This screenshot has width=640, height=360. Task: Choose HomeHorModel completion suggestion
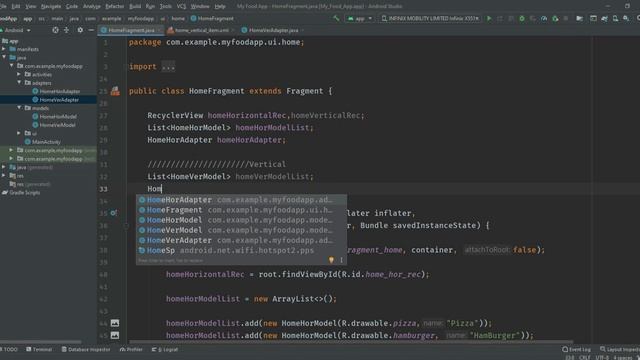click(241, 220)
